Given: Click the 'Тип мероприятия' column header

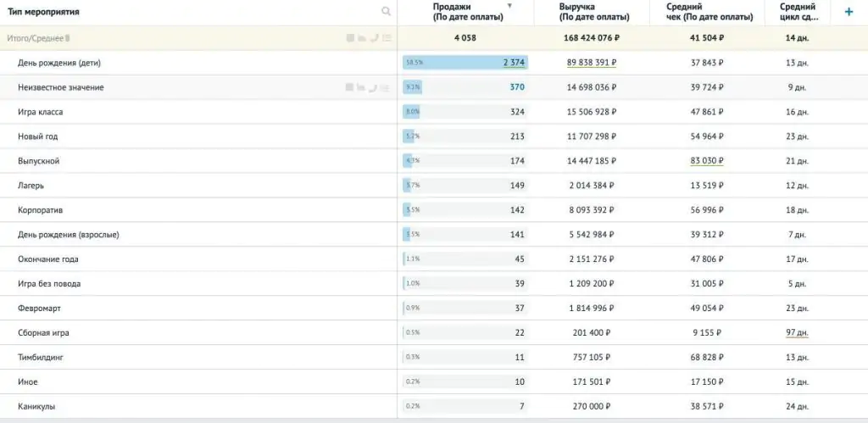Looking at the screenshot, I should tap(43, 12).
